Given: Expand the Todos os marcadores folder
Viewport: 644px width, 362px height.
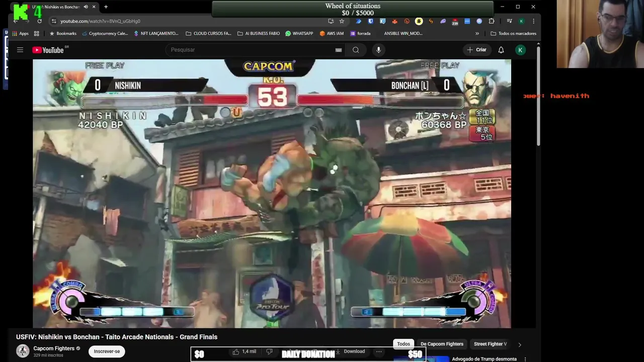Looking at the screenshot, I should tap(514, 34).
